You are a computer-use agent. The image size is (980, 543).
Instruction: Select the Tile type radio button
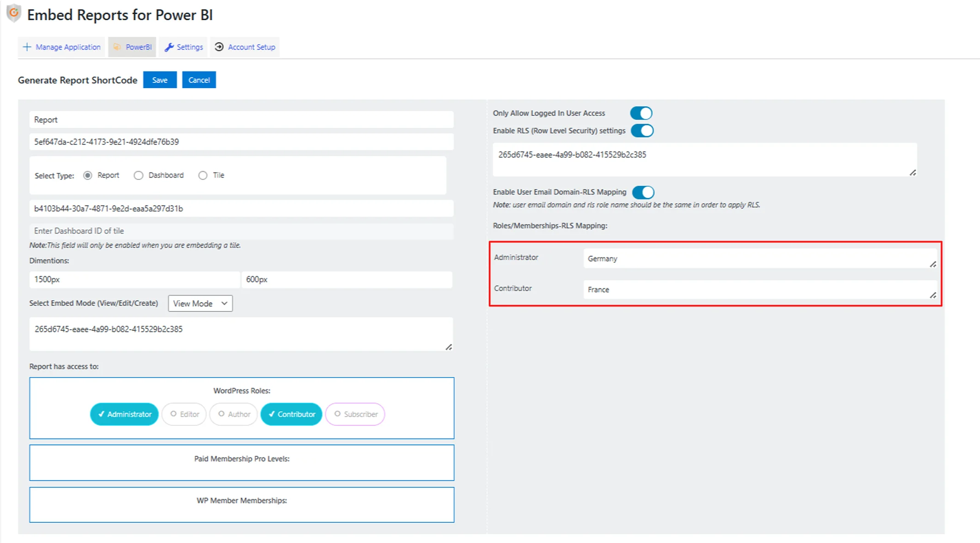coord(203,175)
